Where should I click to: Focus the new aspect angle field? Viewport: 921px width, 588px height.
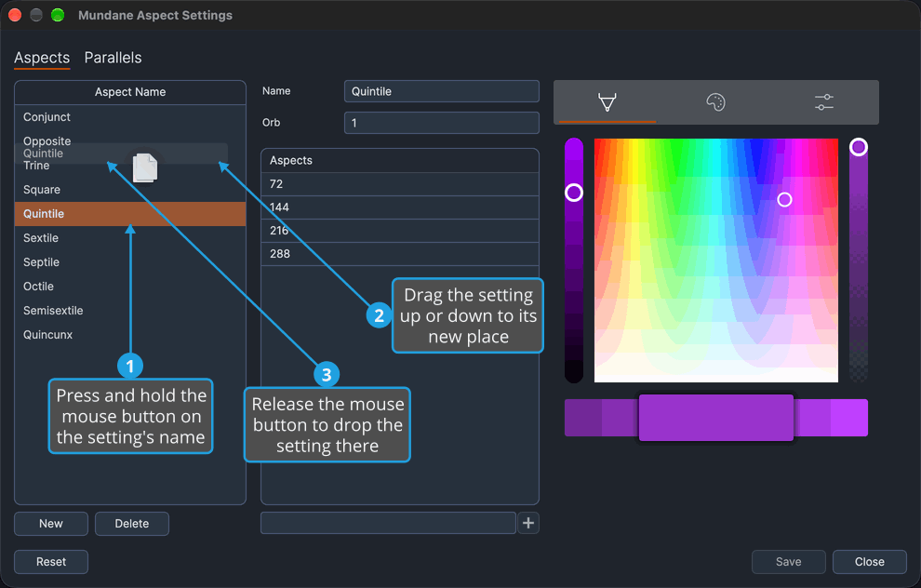coord(388,523)
